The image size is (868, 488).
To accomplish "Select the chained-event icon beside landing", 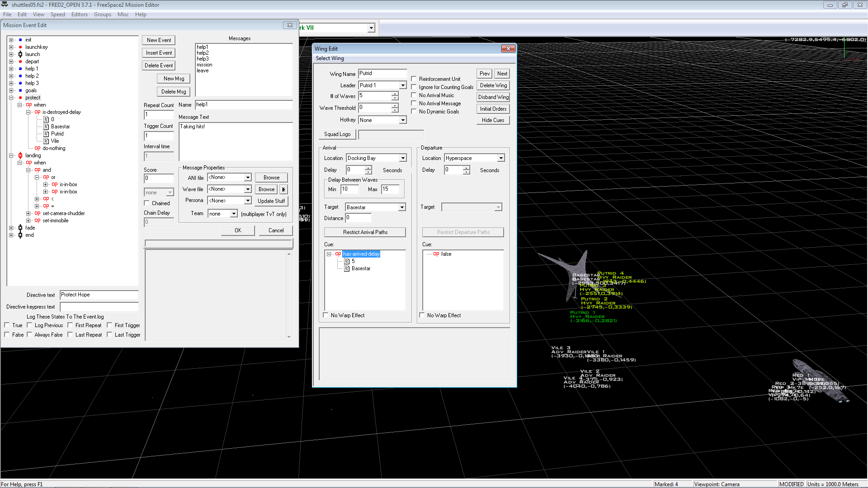I will coord(20,155).
